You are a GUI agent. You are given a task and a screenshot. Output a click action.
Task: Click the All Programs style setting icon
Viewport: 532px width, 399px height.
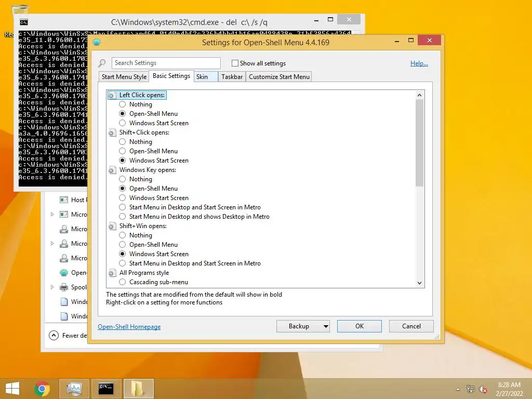tap(112, 273)
